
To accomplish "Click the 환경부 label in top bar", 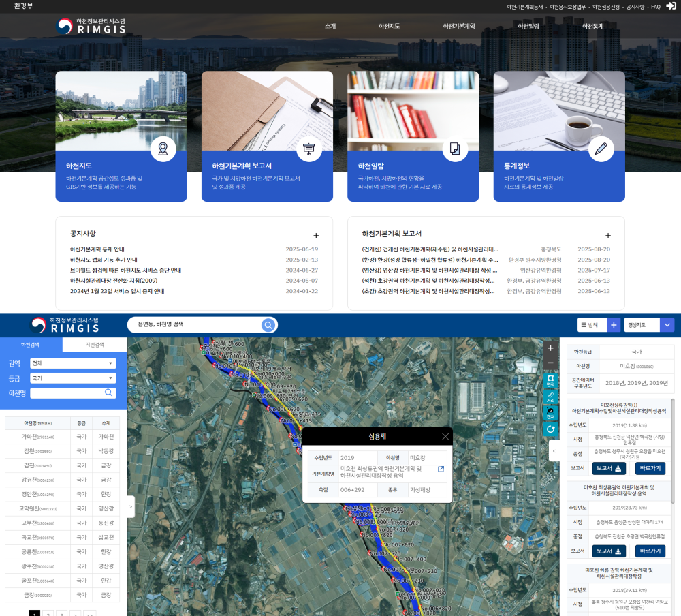I will tap(23, 6).
